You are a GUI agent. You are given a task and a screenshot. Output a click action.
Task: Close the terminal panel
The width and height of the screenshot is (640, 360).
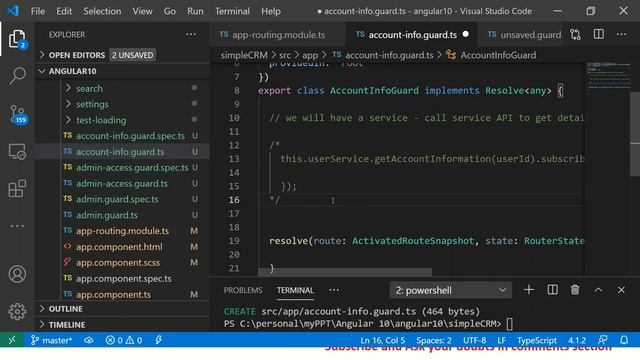pyautogui.click(x=621, y=290)
